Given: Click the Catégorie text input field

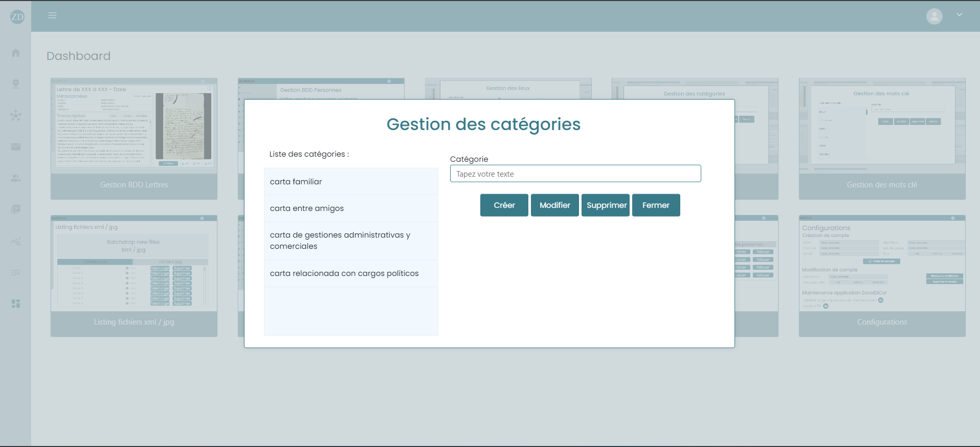Looking at the screenshot, I should point(575,174).
